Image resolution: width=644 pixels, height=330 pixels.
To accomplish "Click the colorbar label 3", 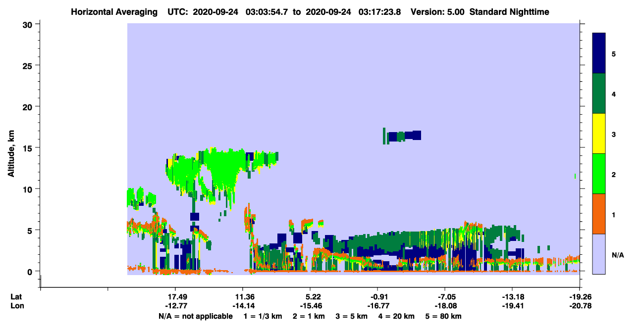I will [x=613, y=134].
